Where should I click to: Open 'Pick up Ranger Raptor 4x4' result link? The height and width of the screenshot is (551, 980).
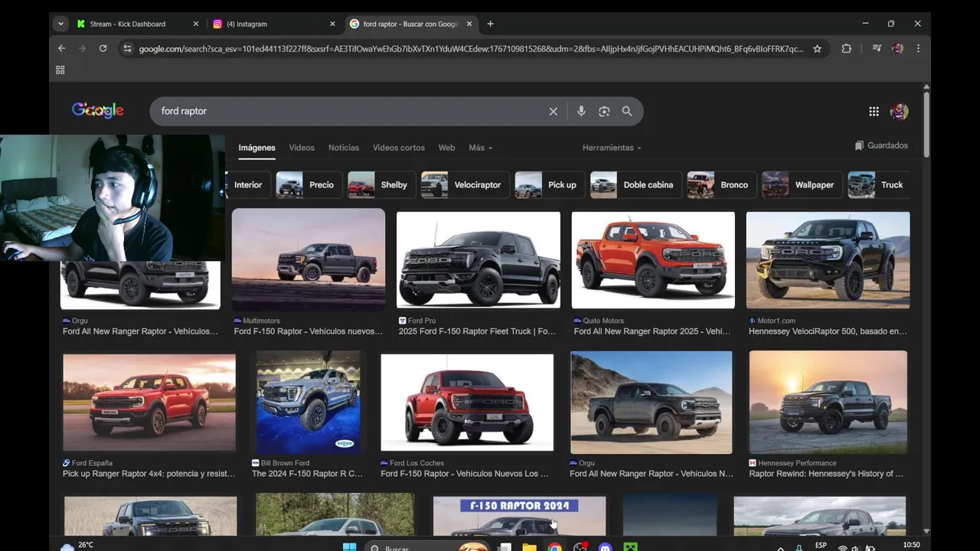pos(149,474)
